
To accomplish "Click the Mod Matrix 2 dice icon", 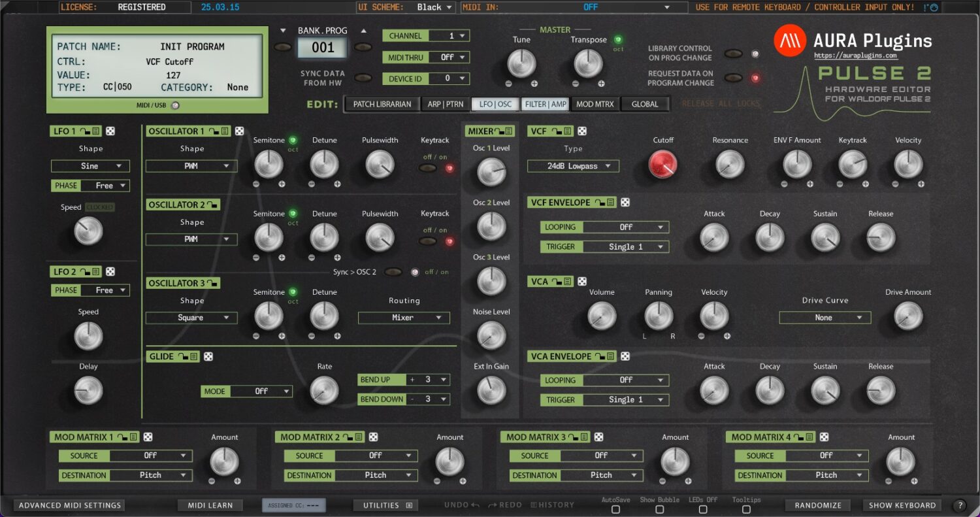I will tap(374, 437).
